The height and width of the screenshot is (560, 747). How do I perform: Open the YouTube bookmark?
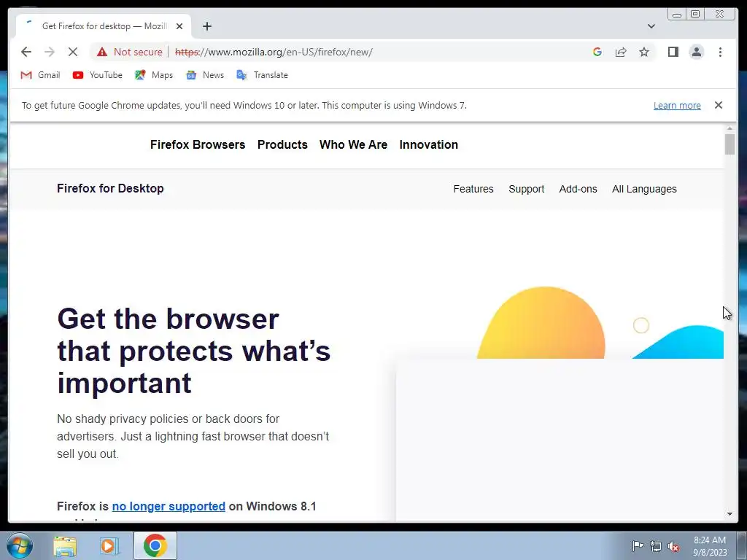[98, 75]
